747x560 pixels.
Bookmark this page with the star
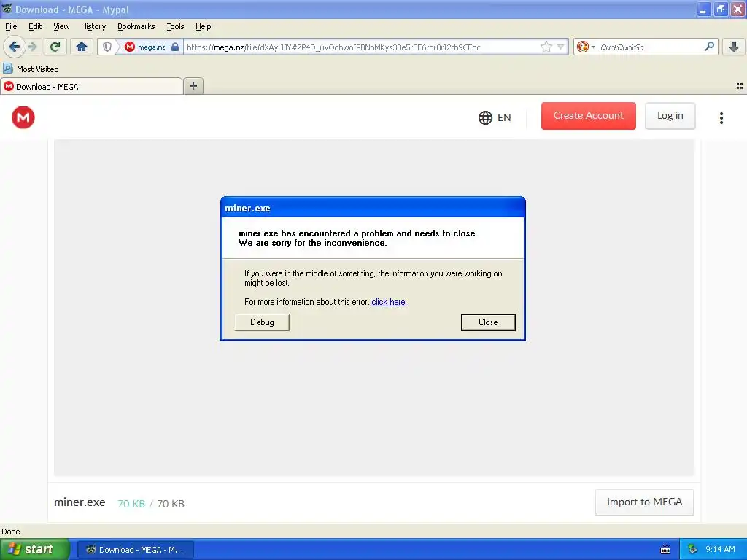546,47
